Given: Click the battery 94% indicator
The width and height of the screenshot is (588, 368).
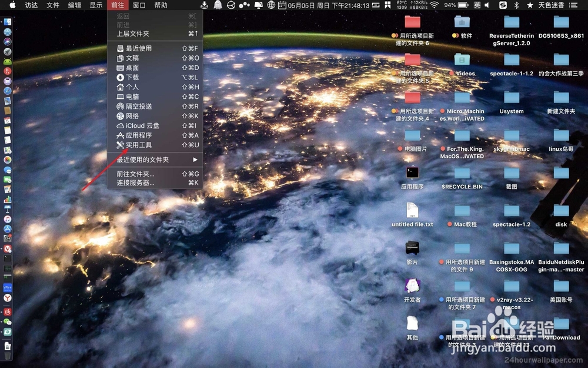Looking at the screenshot, I should click(x=456, y=5).
